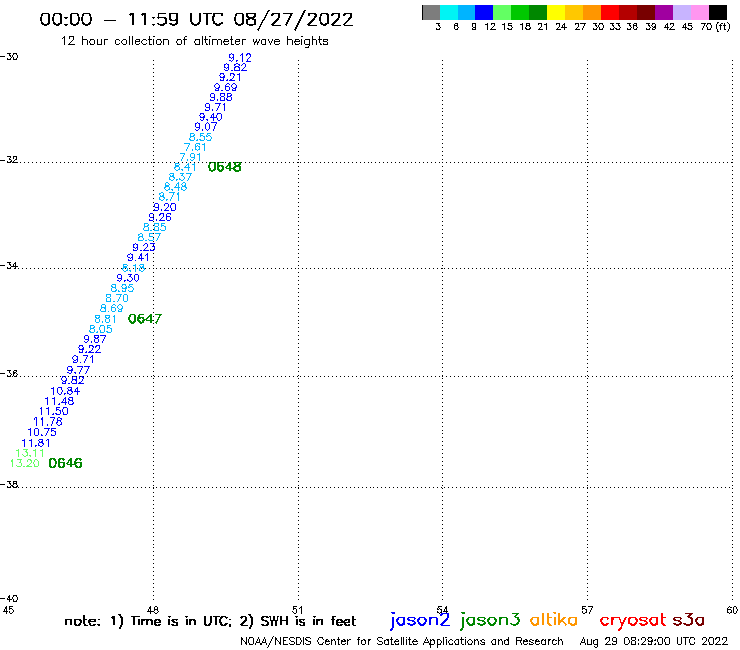Click the 0647 time stamp
The height and width of the screenshot is (650, 740).
(145, 319)
